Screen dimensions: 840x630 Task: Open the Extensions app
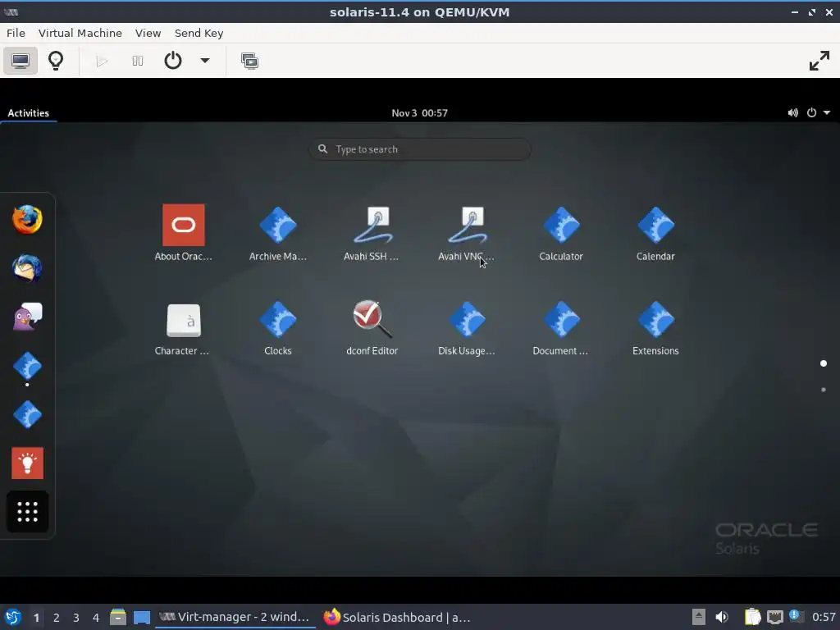point(655,327)
